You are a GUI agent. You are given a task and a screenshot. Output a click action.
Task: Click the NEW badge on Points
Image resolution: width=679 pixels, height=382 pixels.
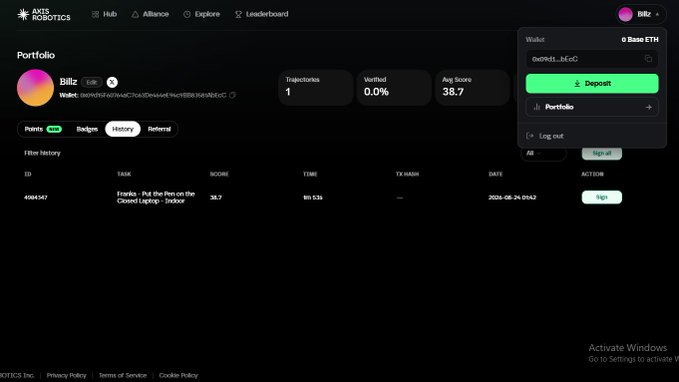tap(54, 129)
